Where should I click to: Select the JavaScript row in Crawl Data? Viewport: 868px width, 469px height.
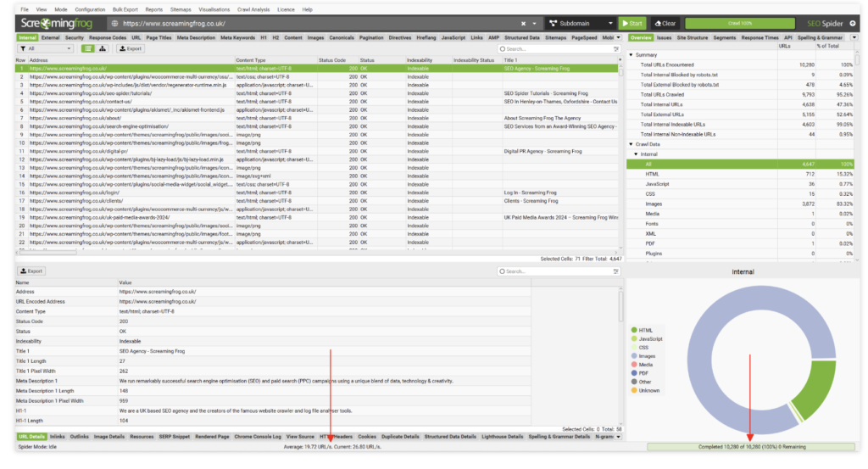coord(741,184)
